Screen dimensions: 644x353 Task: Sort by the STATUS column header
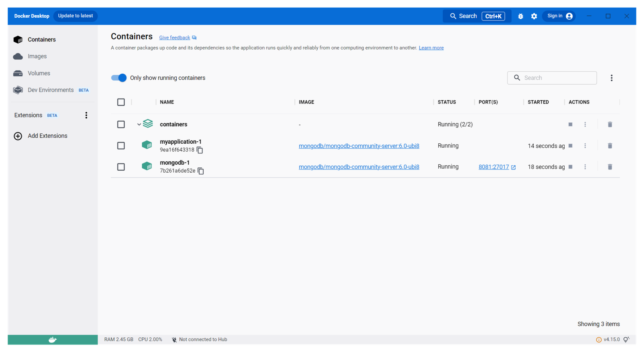(x=447, y=102)
